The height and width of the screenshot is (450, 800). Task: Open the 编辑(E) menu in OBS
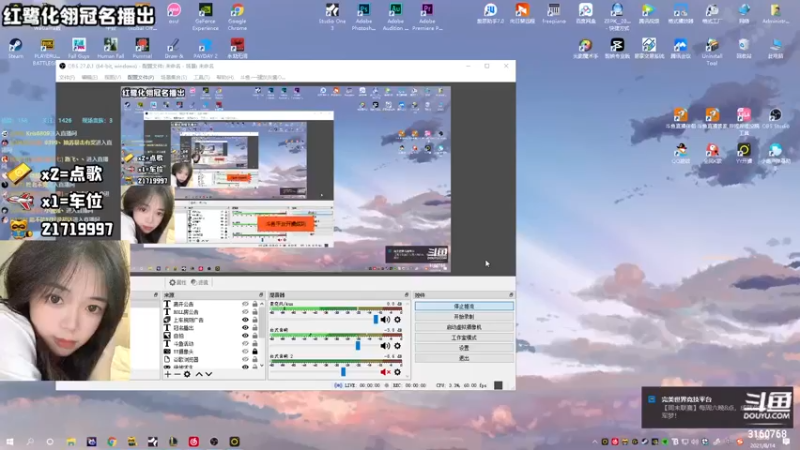coord(89,78)
